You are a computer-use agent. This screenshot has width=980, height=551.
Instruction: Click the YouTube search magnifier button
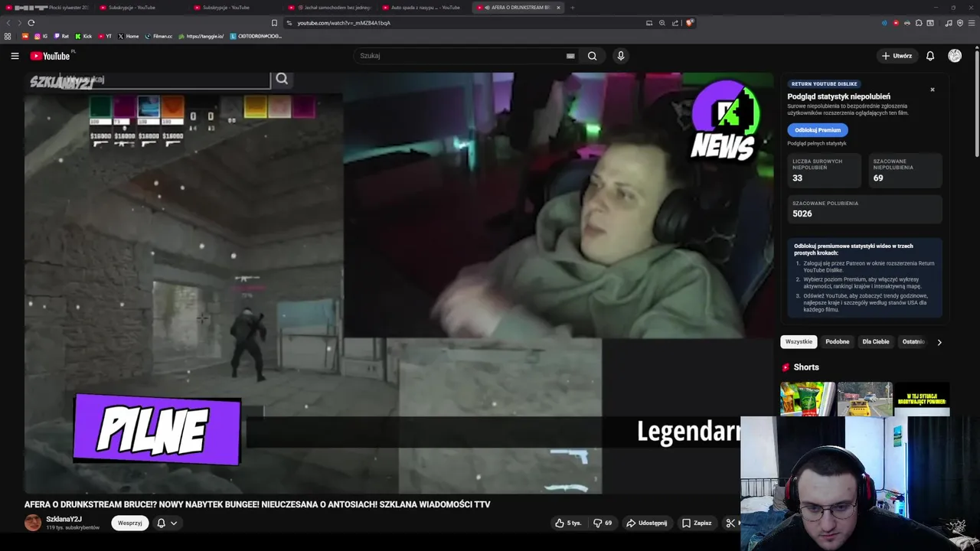tap(592, 56)
